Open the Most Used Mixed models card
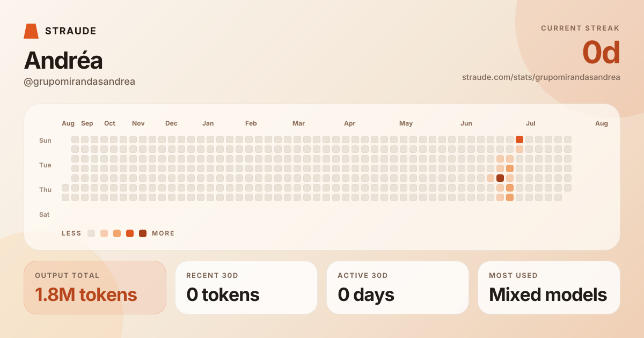Image resolution: width=644 pixels, height=338 pixels. 549,288
